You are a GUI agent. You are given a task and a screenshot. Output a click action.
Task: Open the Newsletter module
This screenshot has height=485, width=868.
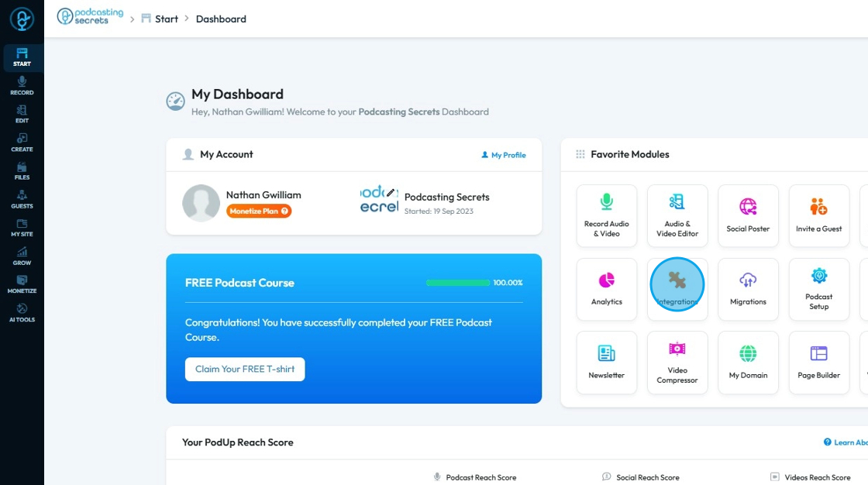coord(607,363)
